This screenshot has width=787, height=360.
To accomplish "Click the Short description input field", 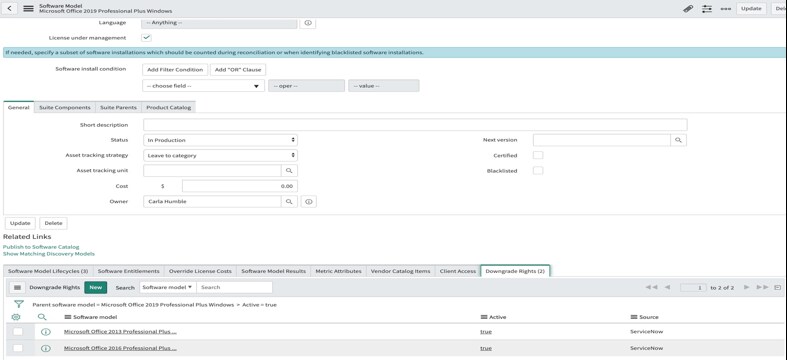I will click(415, 125).
